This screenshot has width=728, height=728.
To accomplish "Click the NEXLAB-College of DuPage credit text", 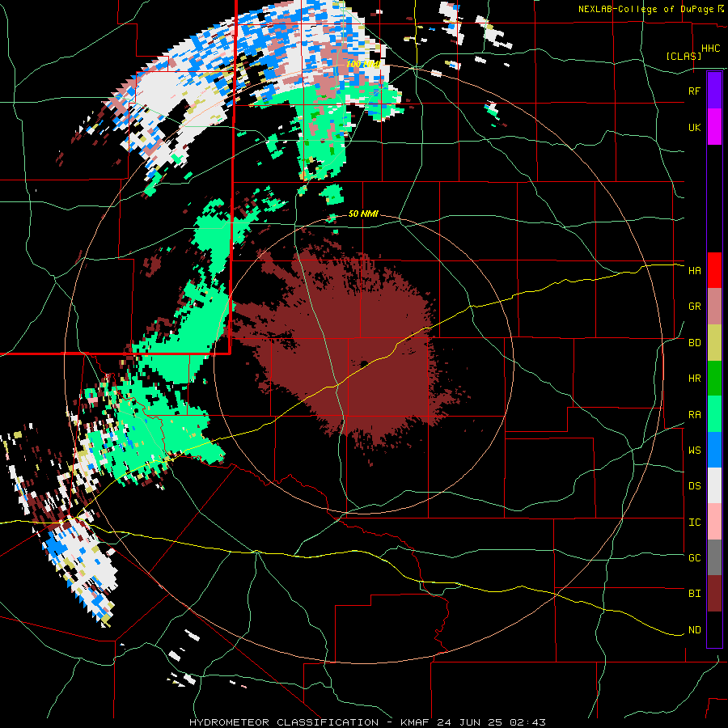I will [645, 9].
